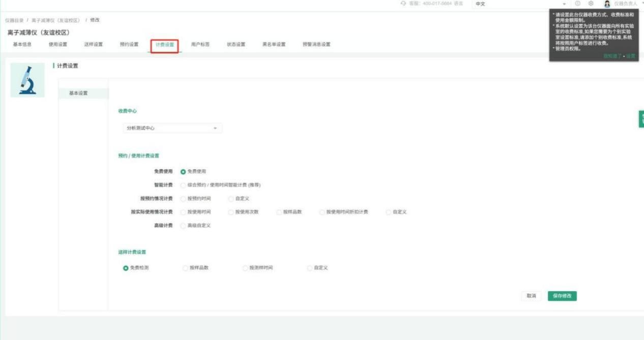Switch to the 基本信息 tab
Screen dimensions: 644x340
click(x=22, y=44)
